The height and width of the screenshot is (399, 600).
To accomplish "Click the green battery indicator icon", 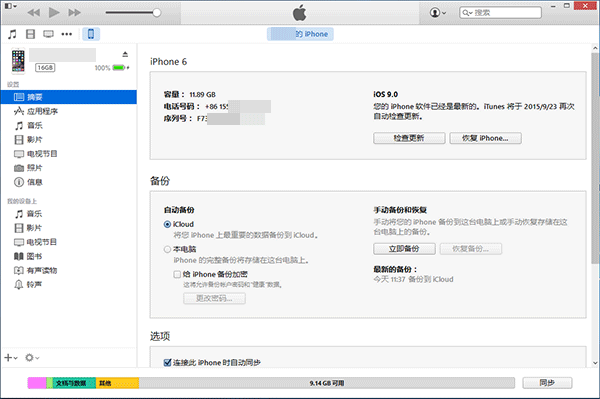I will coord(120,68).
